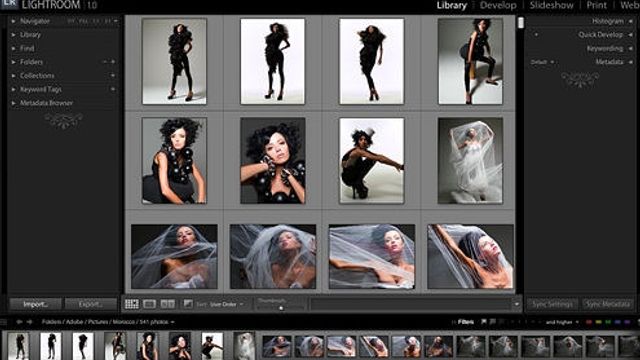The image size is (640, 360).
Task: Expand the Library panel in left sidebar
Action: click(x=13, y=35)
